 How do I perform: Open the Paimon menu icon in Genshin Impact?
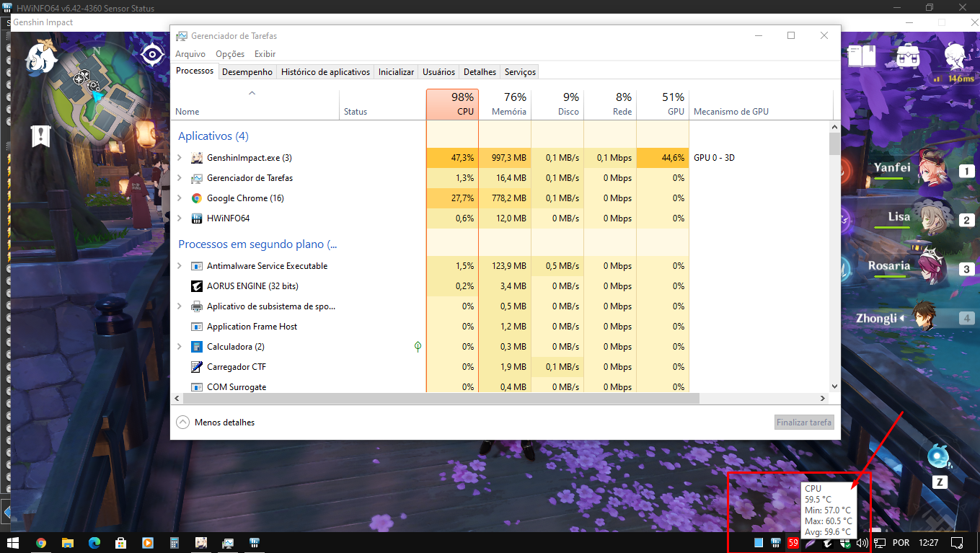tap(42, 58)
